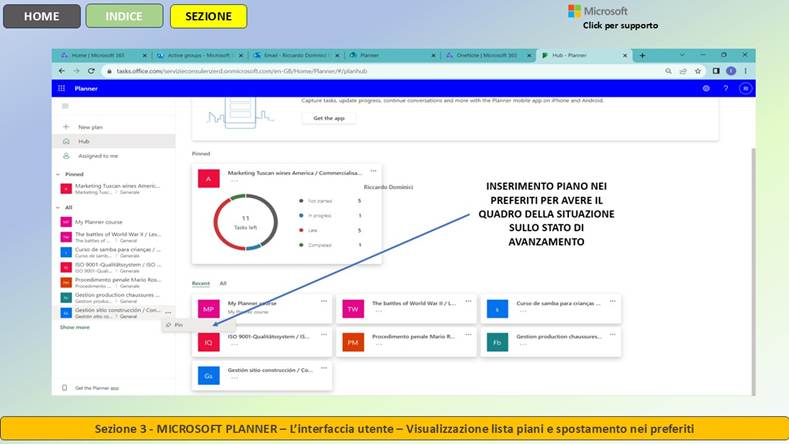Reload the page in browser toolbar
Image resolution: width=789 pixels, height=444 pixels.
(x=91, y=71)
